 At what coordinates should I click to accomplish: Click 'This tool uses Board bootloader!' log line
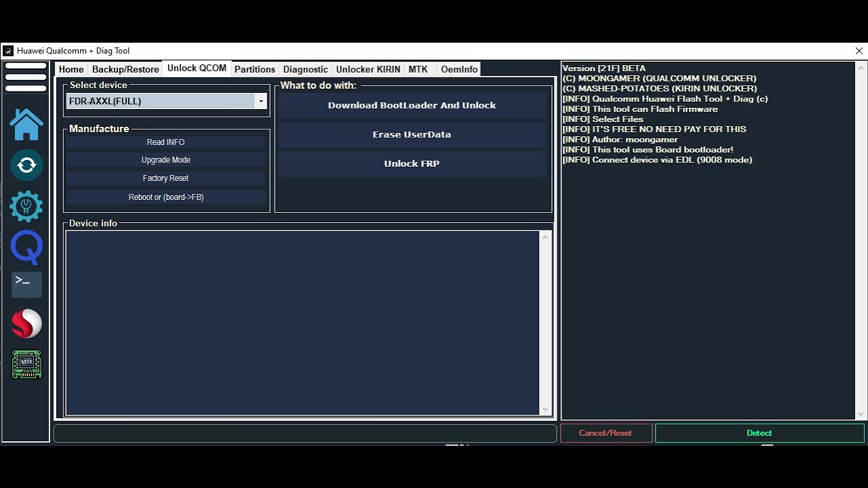648,150
